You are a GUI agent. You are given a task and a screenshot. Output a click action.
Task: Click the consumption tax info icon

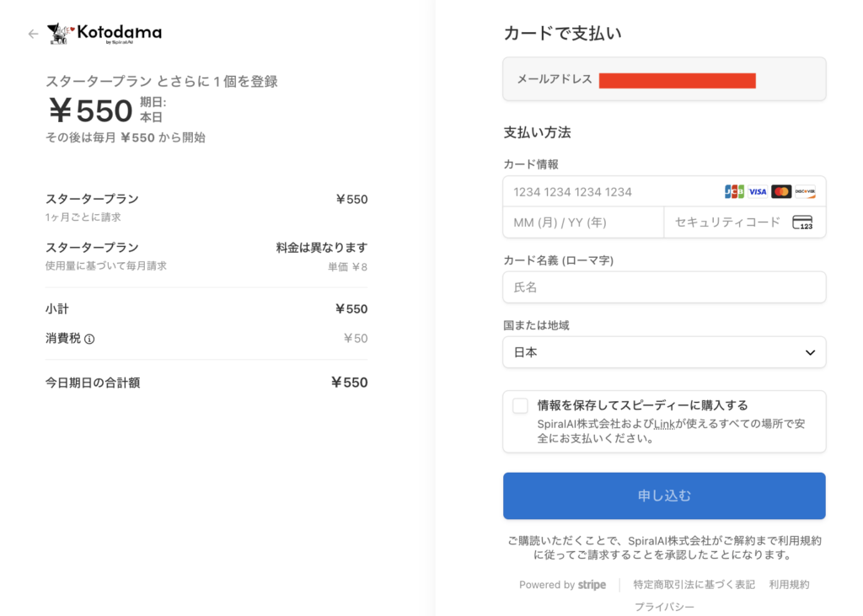coord(89,340)
